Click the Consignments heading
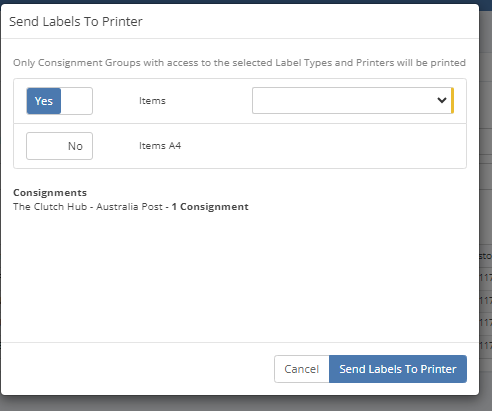492x411 pixels. pos(50,193)
